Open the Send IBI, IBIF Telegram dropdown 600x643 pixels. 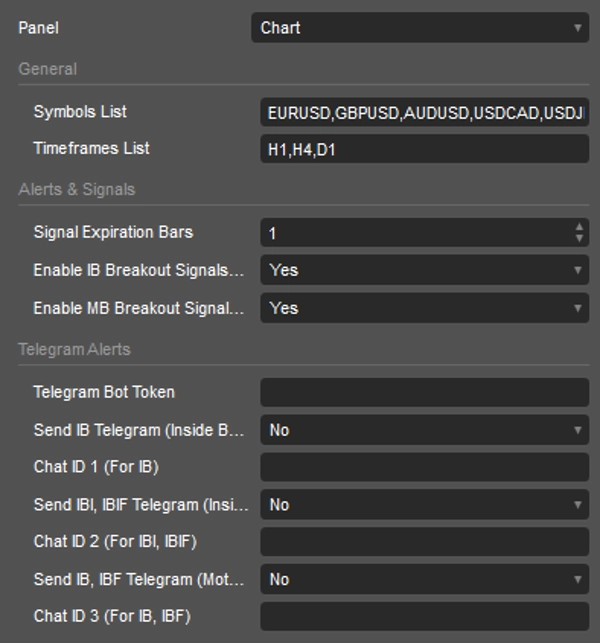[x=424, y=505]
